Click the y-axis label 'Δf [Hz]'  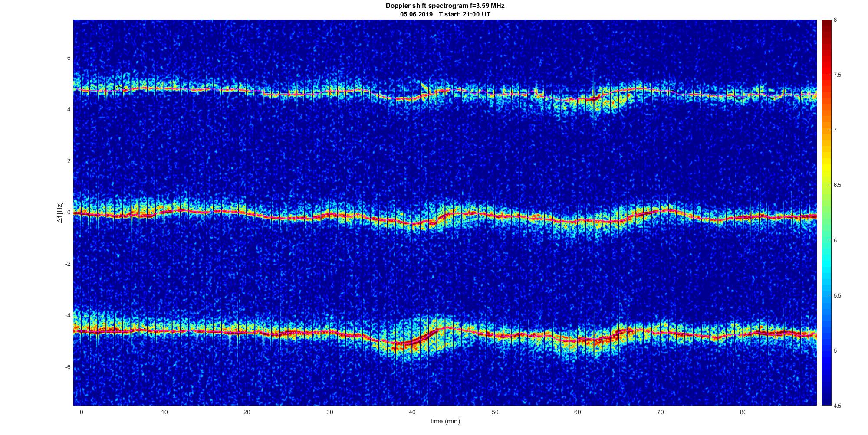pyautogui.click(x=60, y=213)
